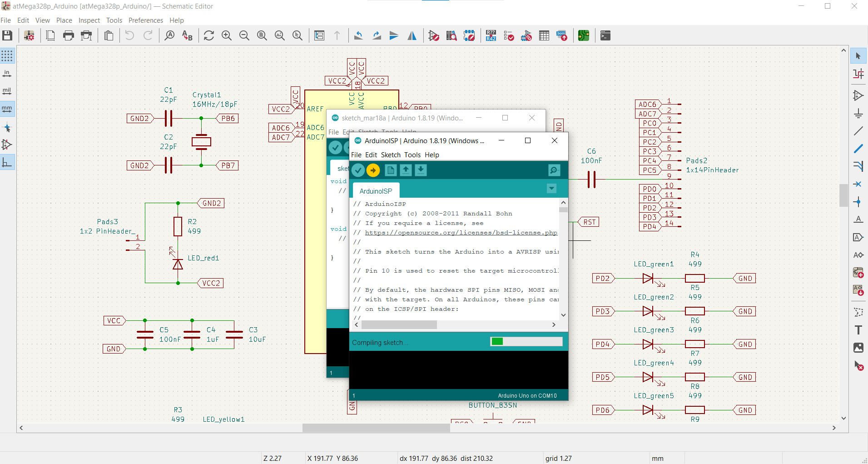Open the plot schematic dialog

click(x=86, y=35)
